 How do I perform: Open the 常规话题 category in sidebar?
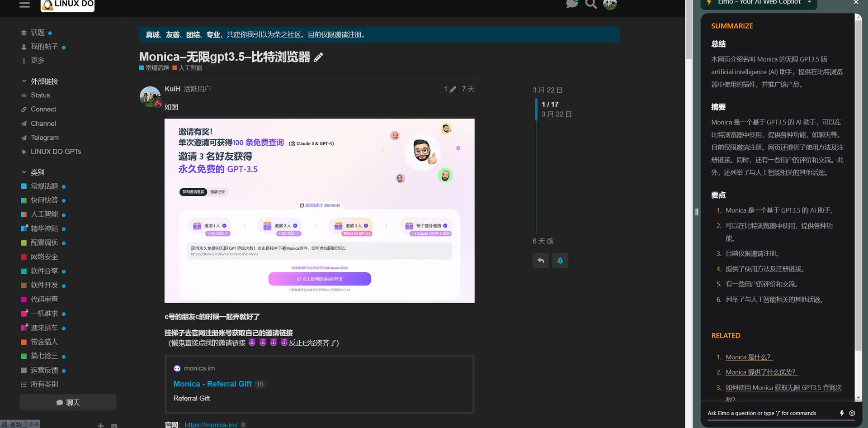(x=43, y=186)
